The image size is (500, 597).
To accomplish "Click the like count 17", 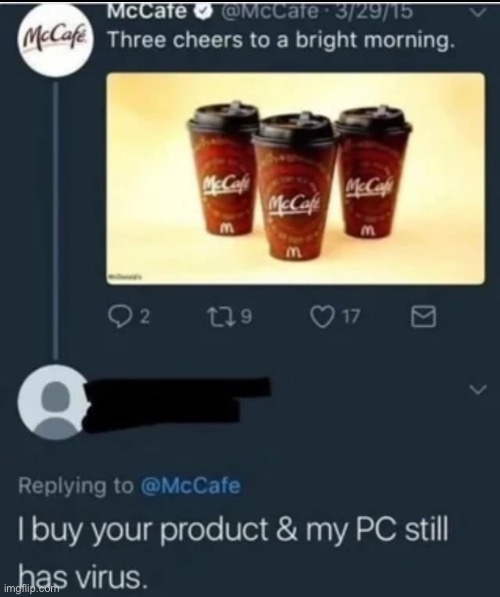I will coord(351,317).
